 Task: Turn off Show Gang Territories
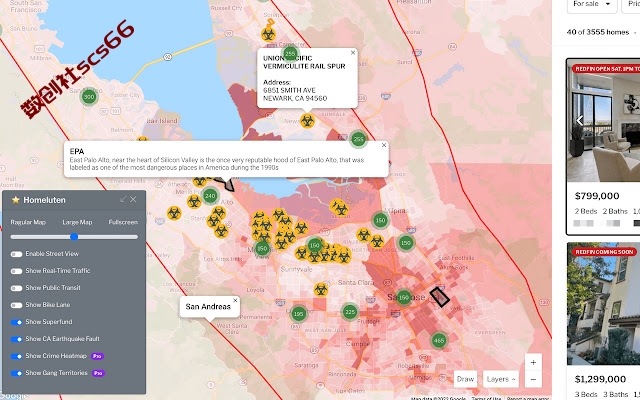coord(16,373)
